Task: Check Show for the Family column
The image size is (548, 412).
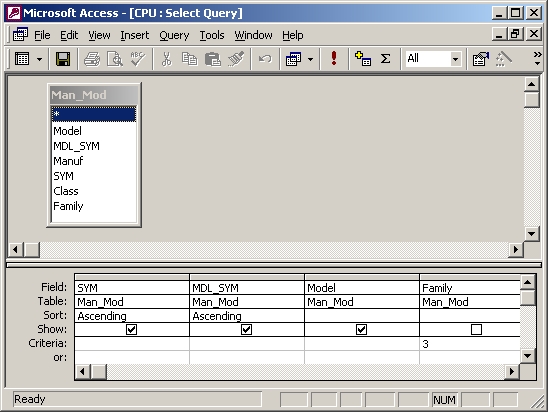Action: click(476, 330)
